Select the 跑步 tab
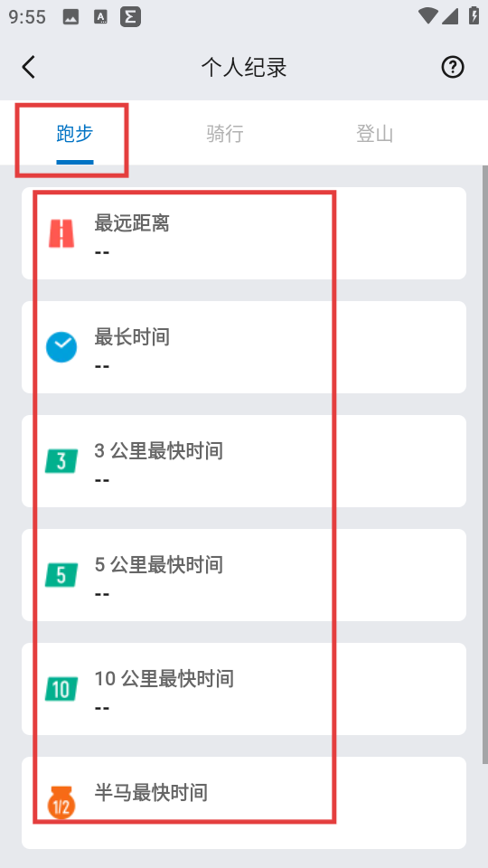The width and height of the screenshot is (488, 868). click(75, 134)
